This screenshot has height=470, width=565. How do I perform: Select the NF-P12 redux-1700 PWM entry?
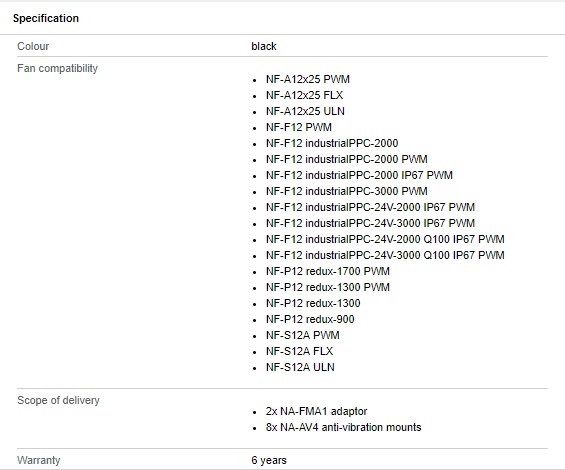point(328,271)
